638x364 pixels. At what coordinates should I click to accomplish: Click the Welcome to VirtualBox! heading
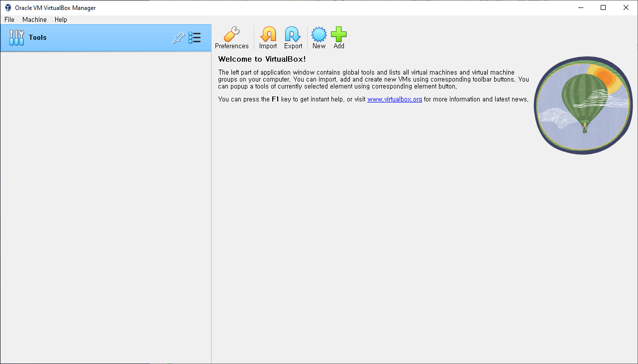[262, 59]
